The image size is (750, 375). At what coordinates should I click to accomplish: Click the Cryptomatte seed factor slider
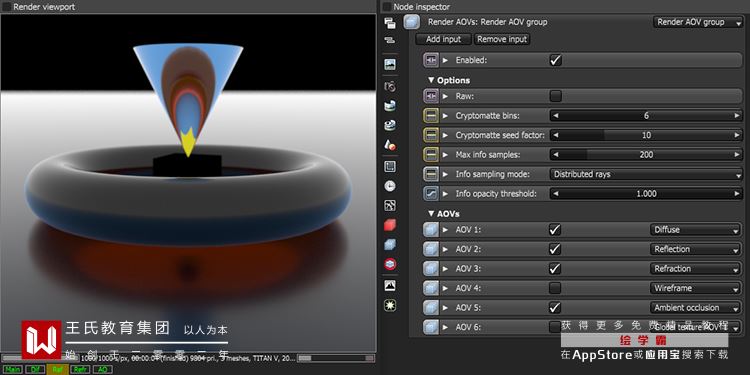(646, 135)
